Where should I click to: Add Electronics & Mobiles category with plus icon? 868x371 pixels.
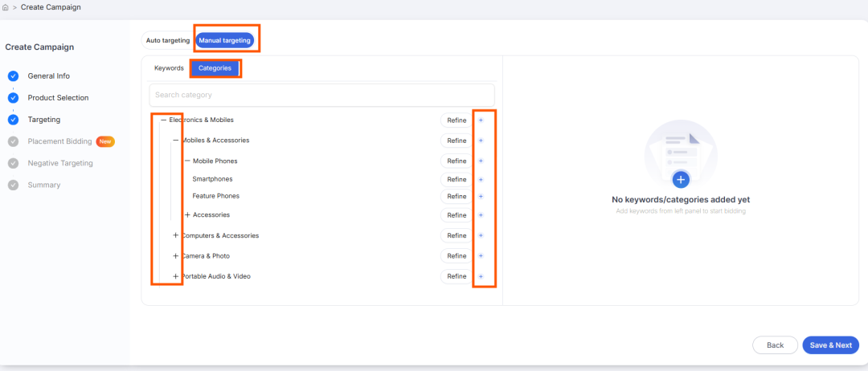point(481,120)
